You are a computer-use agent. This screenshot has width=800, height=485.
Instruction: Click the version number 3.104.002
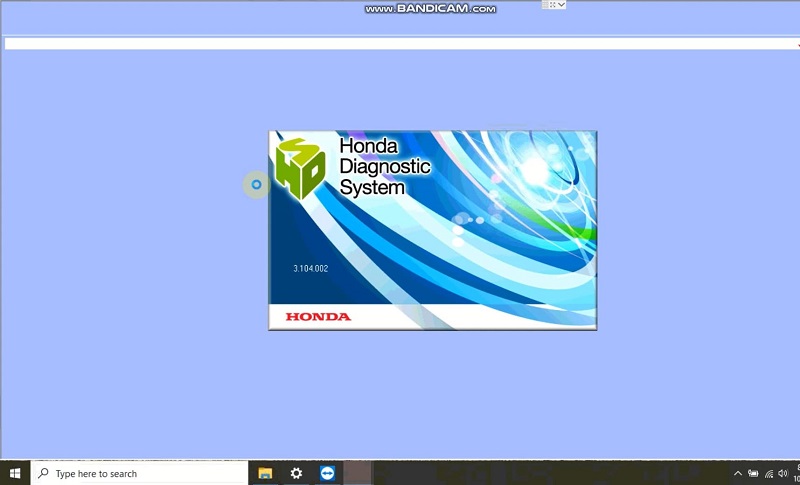point(311,268)
